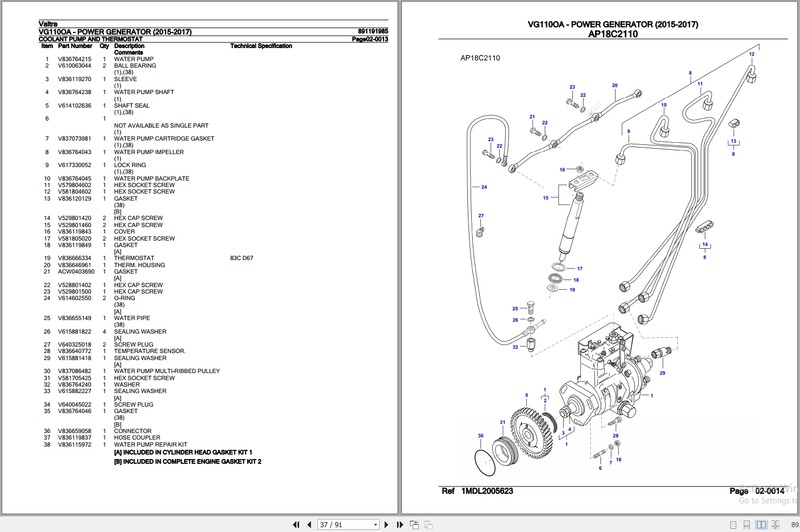800x532 pixels.
Task: Go to the next page
Action: [x=386, y=524]
